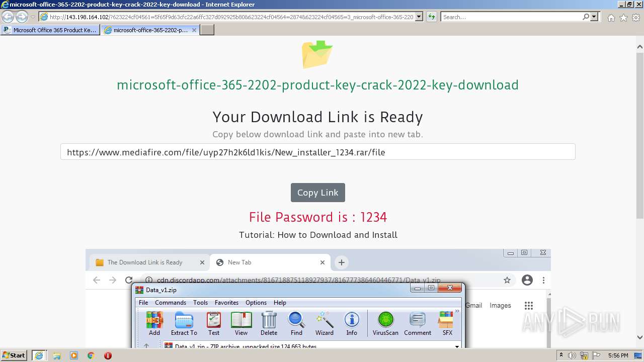Click WinRAR VirusScan icon
The height and width of the screenshot is (362, 644).
386,324
